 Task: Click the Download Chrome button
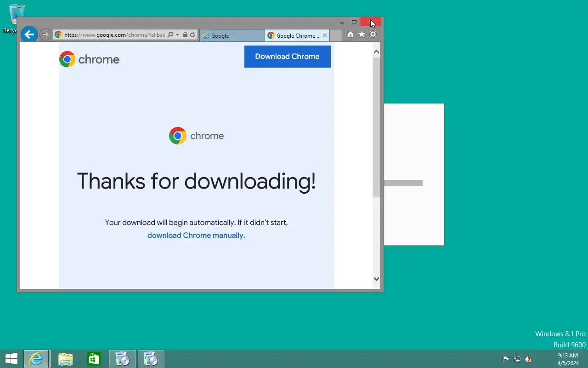coord(288,57)
